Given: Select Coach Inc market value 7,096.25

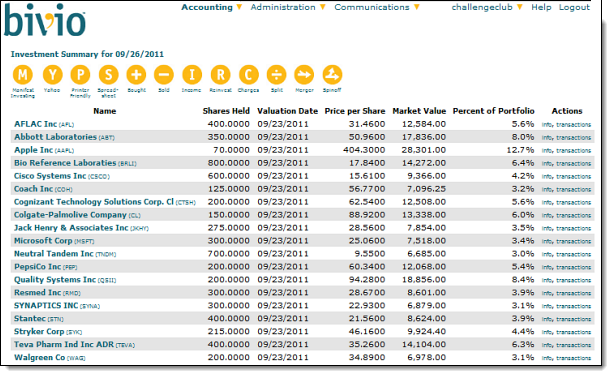Looking at the screenshot, I should click(427, 189).
